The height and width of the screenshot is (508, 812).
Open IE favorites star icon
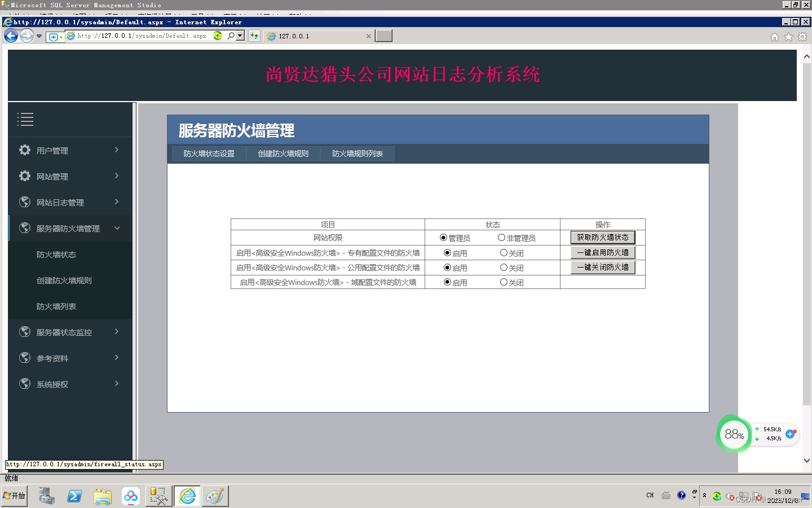click(x=788, y=37)
